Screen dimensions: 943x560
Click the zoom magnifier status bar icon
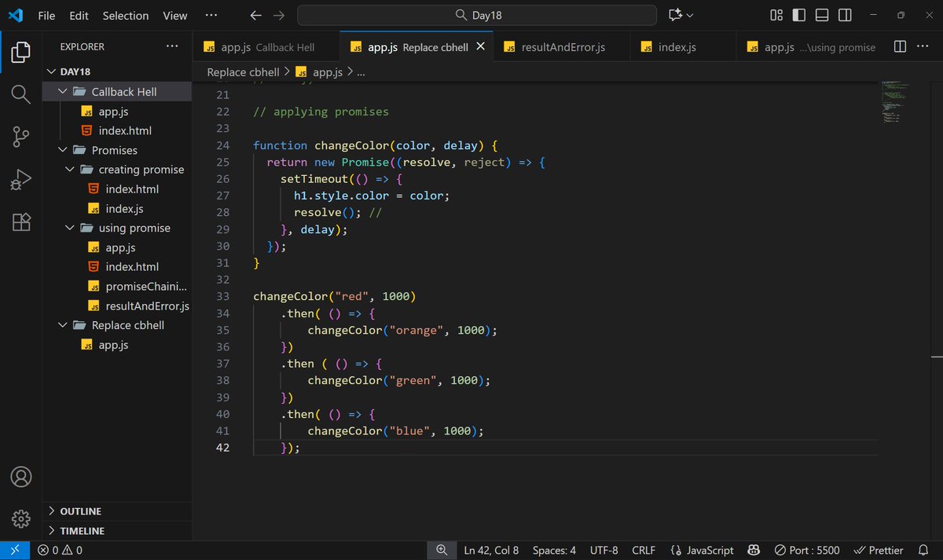coord(442,551)
